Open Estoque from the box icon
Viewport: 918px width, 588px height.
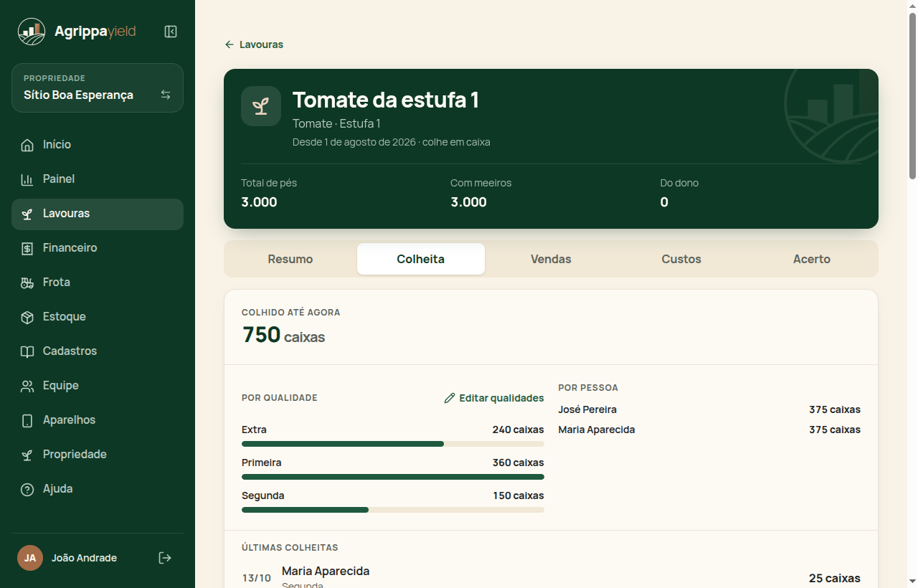coord(27,317)
